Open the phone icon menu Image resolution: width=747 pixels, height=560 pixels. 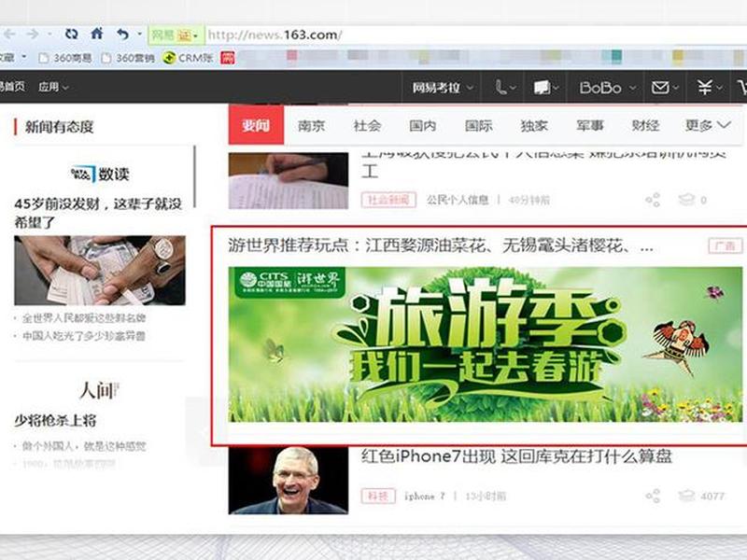[505, 88]
